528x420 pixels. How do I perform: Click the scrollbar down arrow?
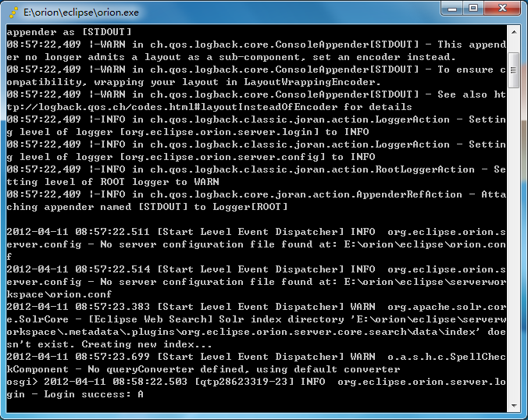coord(514,405)
